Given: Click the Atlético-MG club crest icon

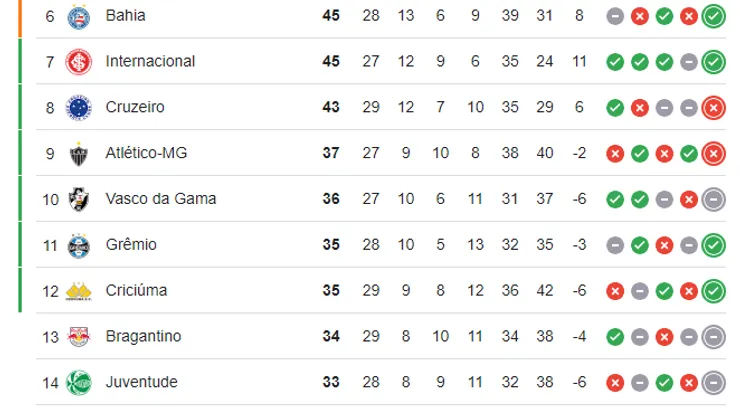Looking at the screenshot, I should [x=77, y=153].
